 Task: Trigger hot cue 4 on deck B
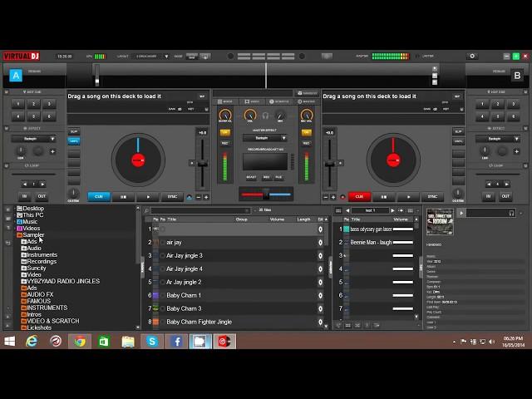tap(482, 116)
